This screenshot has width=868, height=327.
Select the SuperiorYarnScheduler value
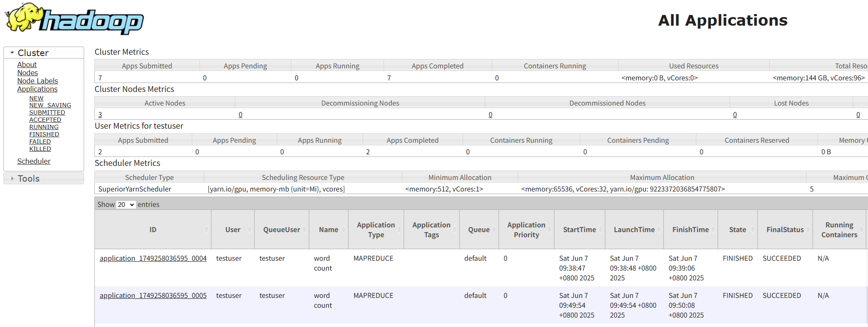pyautogui.click(x=135, y=189)
